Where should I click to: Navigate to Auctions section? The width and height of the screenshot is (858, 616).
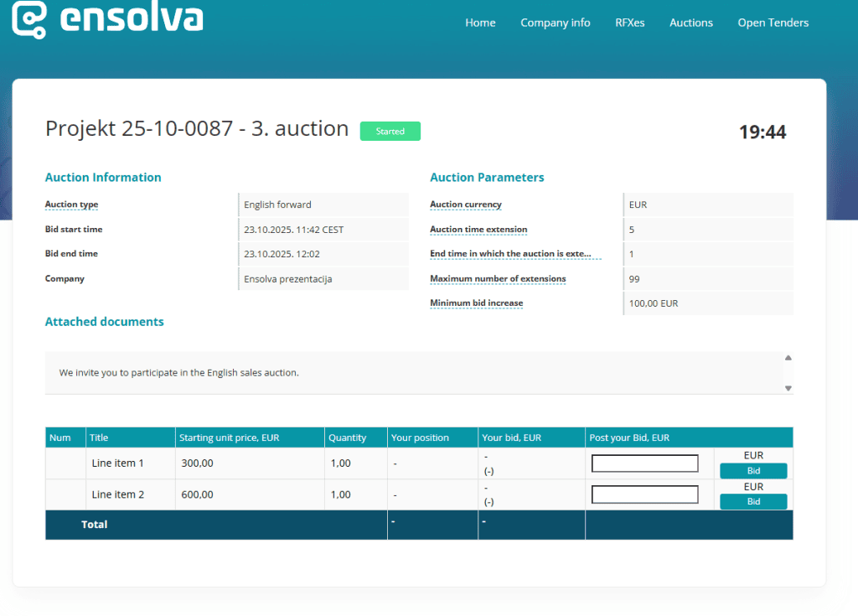tap(690, 23)
